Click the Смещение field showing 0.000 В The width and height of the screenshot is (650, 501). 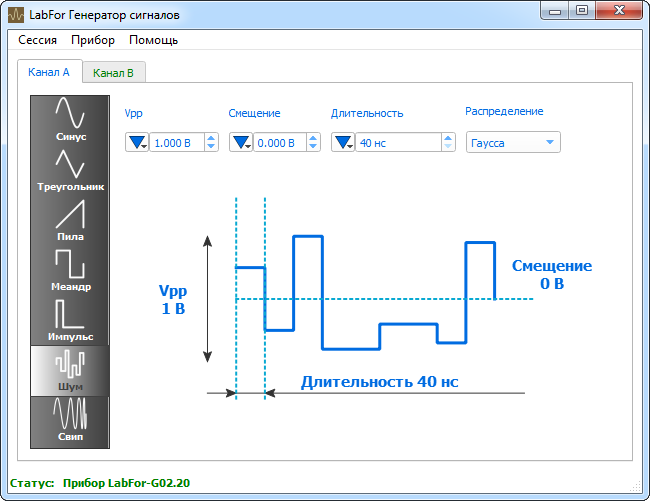280,143
